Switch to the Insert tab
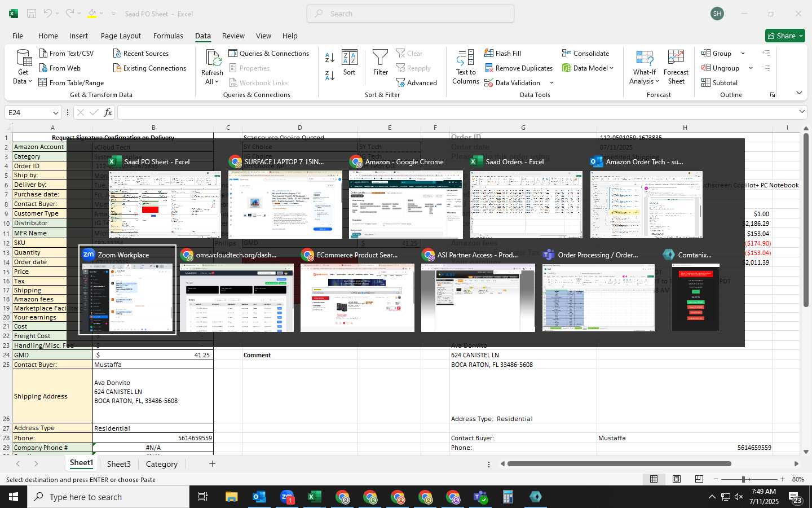812x508 pixels. tap(79, 36)
